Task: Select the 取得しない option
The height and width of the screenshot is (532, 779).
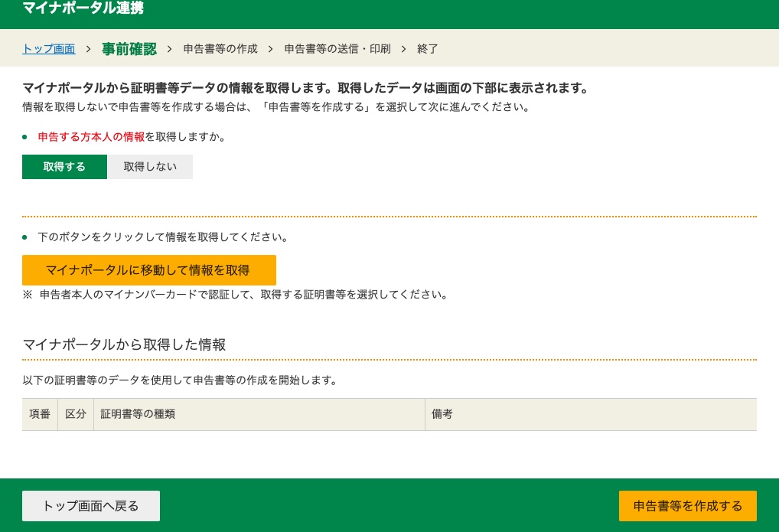Action: (x=150, y=167)
